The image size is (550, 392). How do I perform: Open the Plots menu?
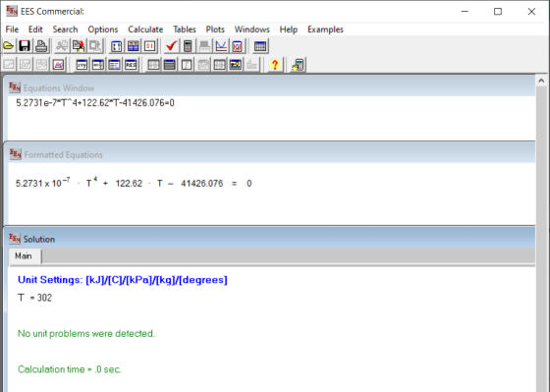point(215,29)
